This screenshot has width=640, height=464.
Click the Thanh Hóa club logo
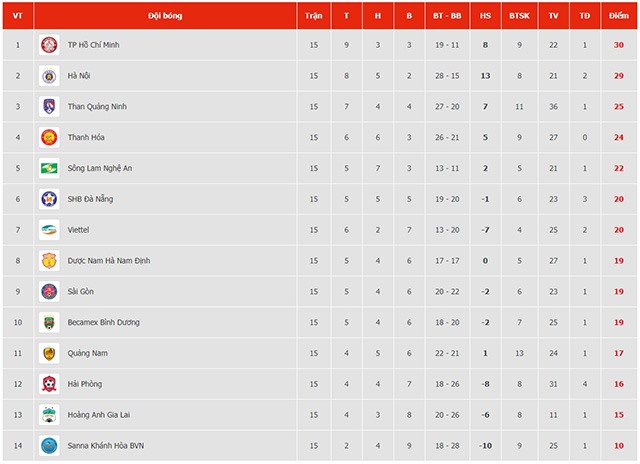[x=49, y=138]
